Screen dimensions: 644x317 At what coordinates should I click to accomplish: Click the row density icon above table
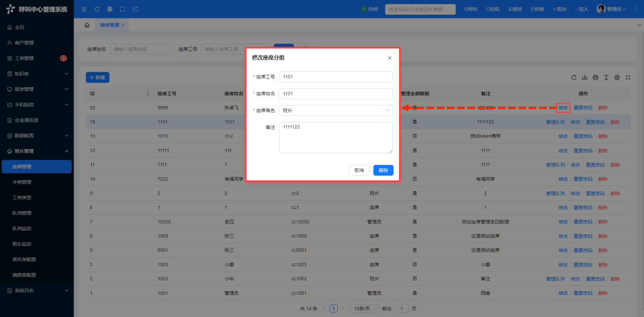point(606,77)
